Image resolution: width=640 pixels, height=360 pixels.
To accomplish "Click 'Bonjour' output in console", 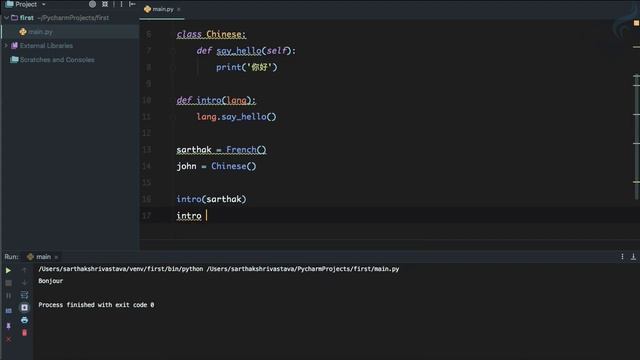I will pyautogui.click(x=51, y=281).
